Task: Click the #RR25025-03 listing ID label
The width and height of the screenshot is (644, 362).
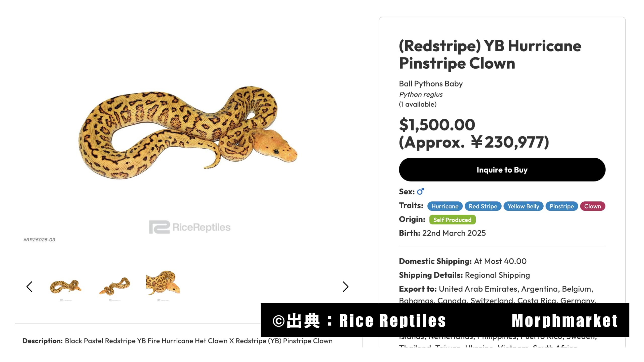Action: pos(39,240)
